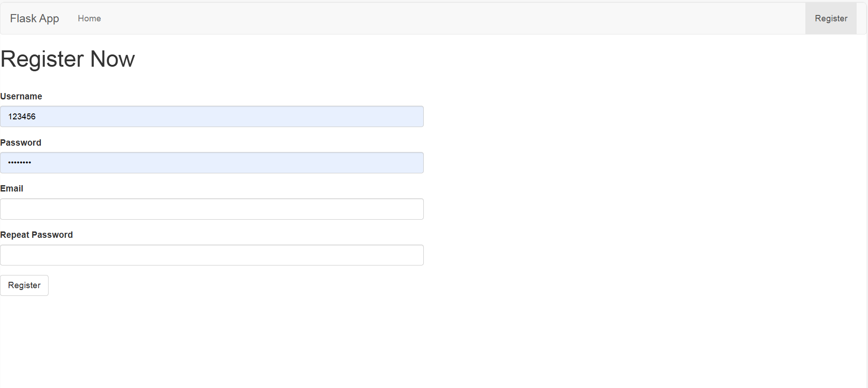Place cursor in field containing 123456

pos(22,117)
